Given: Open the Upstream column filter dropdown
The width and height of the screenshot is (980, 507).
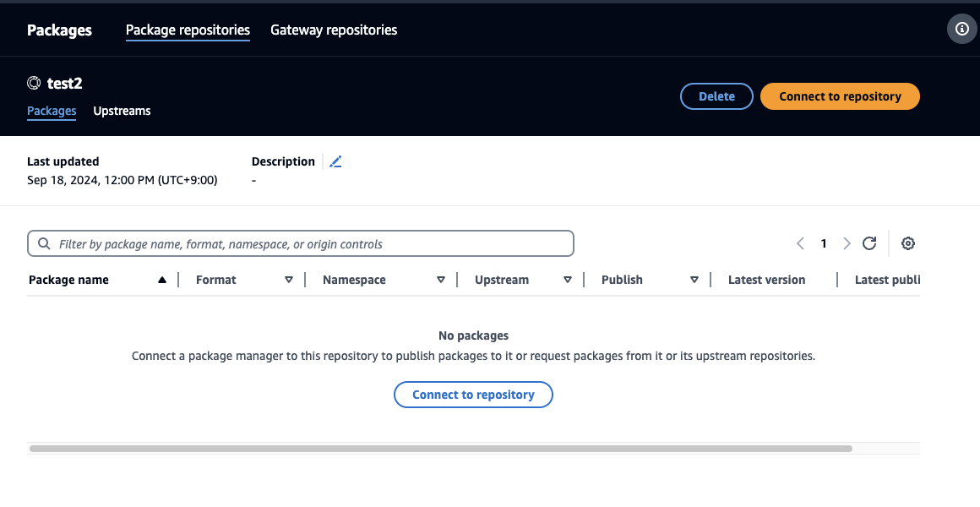Looking at the screenshot, I should [x=568, y=280].
